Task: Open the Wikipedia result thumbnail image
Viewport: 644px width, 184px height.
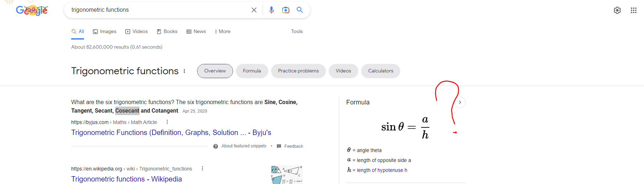Action: (287, 174)
